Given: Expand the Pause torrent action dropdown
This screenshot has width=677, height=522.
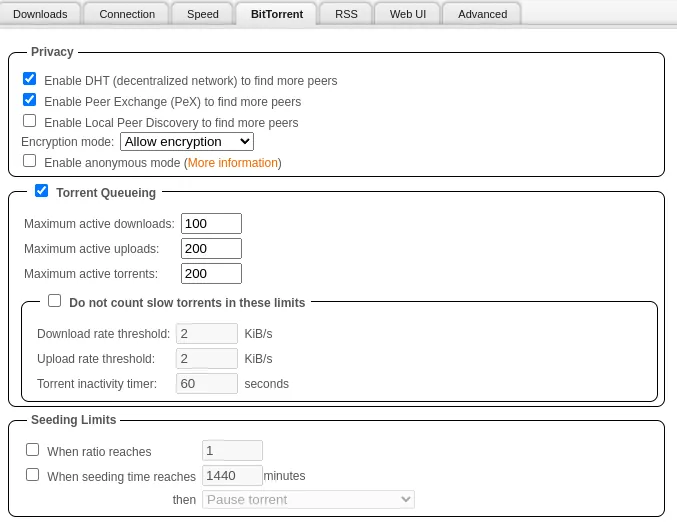Looking at the screenshot, I should 308,499.
